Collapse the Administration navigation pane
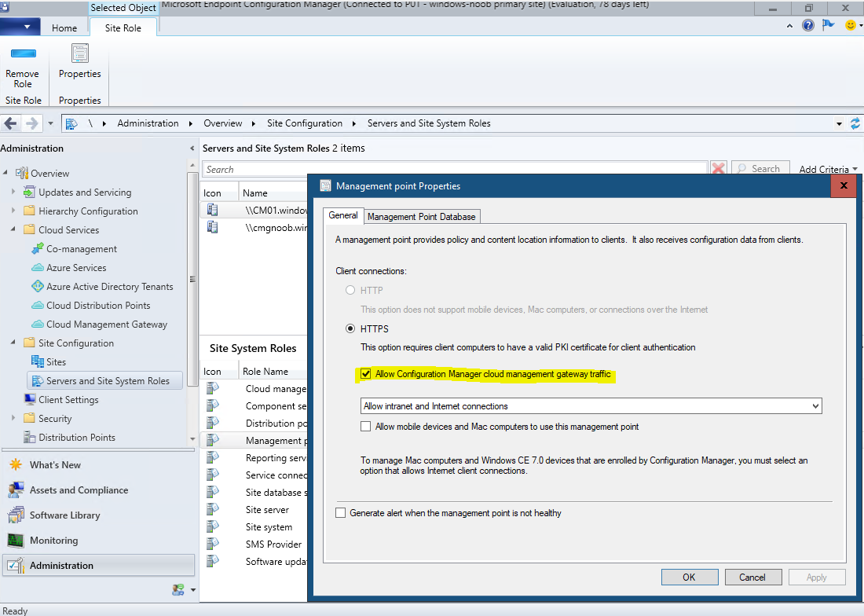Image resolution: width=864 pixels, height=616 pixels. (x=192, y=148)
